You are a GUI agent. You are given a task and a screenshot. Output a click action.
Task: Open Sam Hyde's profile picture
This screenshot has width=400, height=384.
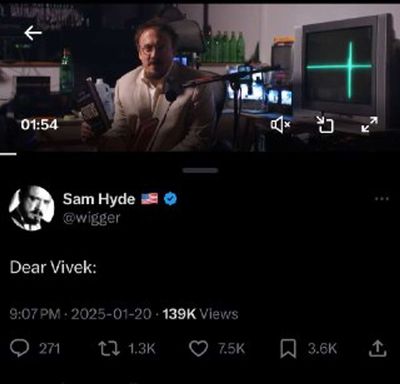[32, 208]
